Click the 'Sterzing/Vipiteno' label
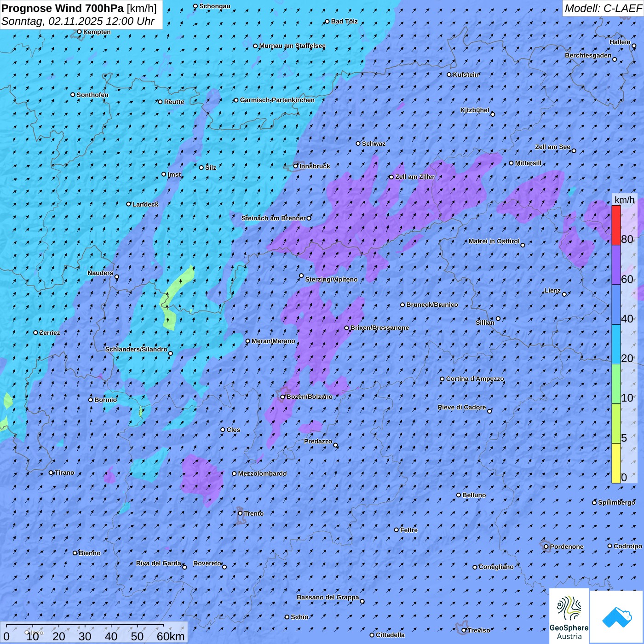This screenshot has width=644, height=644. [x=331, y=279]
